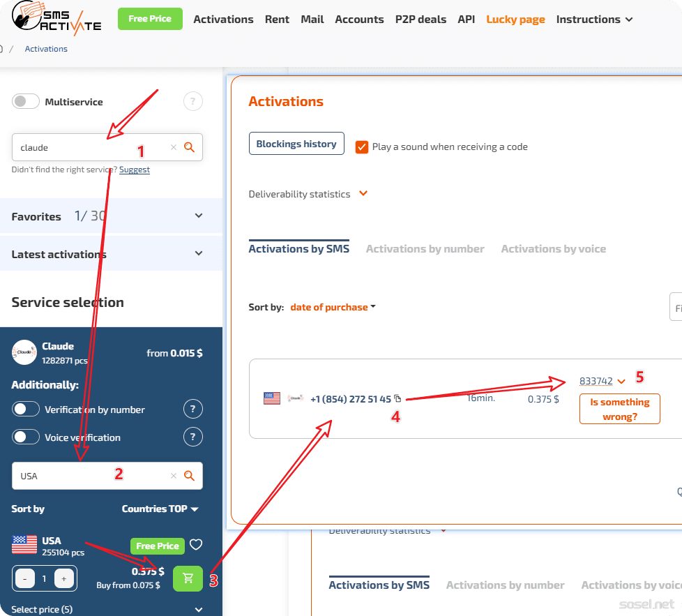Copy the phone number +1 (854) 272 51 45
Image resolution: width=682 pixels, height=616 pixels.
pyautogui.click(x=397, y=399)
